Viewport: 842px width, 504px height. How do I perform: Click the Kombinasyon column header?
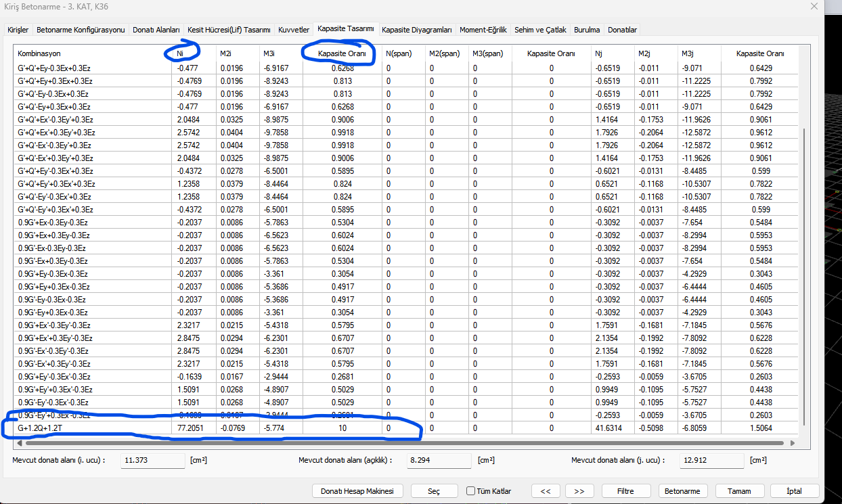coord(93,53)
